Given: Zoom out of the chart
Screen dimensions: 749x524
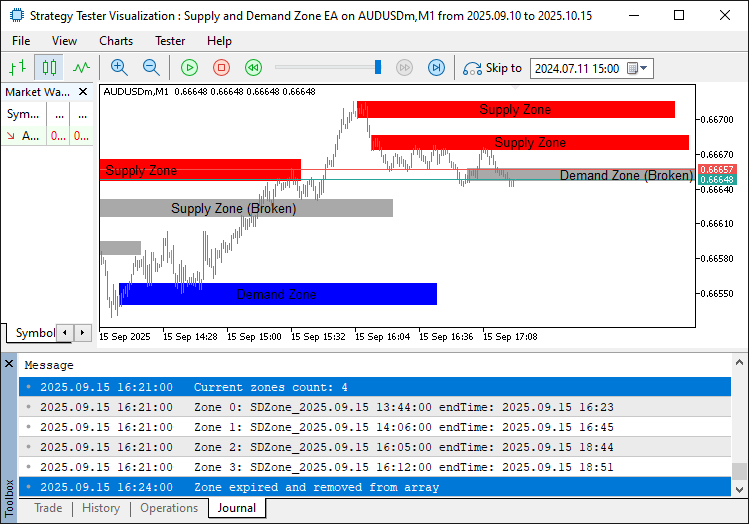Looking at the screenshot, I should (x=151, y=68).
